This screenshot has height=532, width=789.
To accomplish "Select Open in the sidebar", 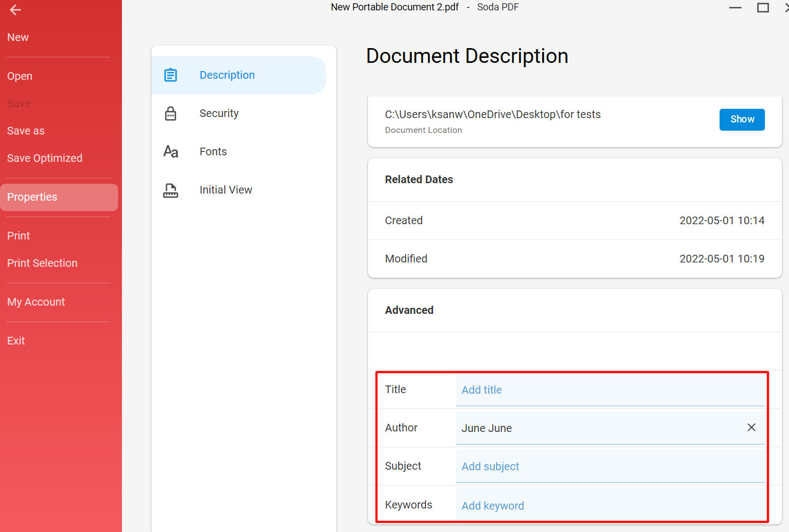I will tap(20, 76).
